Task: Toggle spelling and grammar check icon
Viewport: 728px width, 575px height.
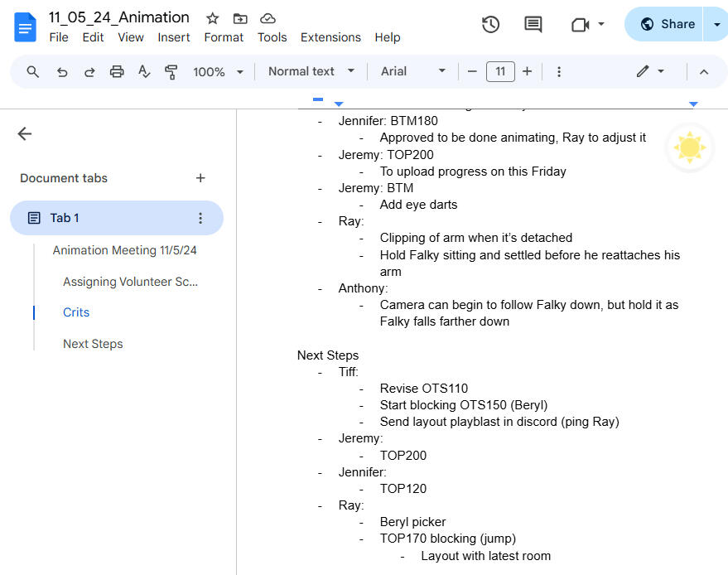Action: coord(144,72)
